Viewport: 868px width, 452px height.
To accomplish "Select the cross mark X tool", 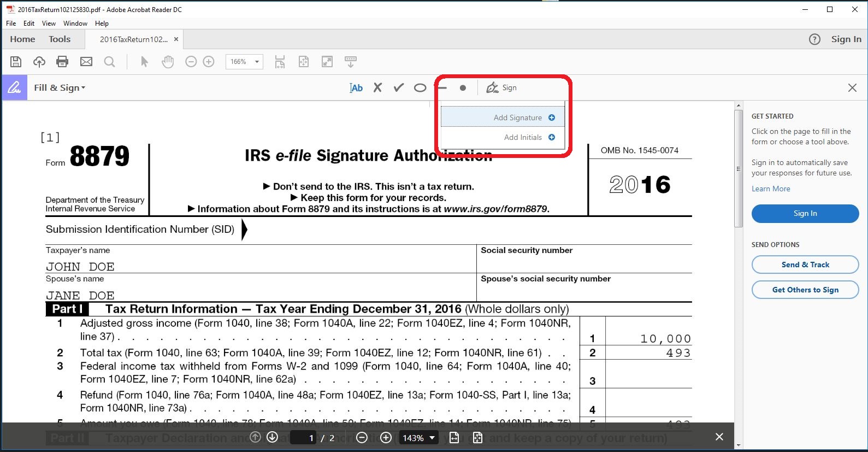I will (x=377, y=87).
